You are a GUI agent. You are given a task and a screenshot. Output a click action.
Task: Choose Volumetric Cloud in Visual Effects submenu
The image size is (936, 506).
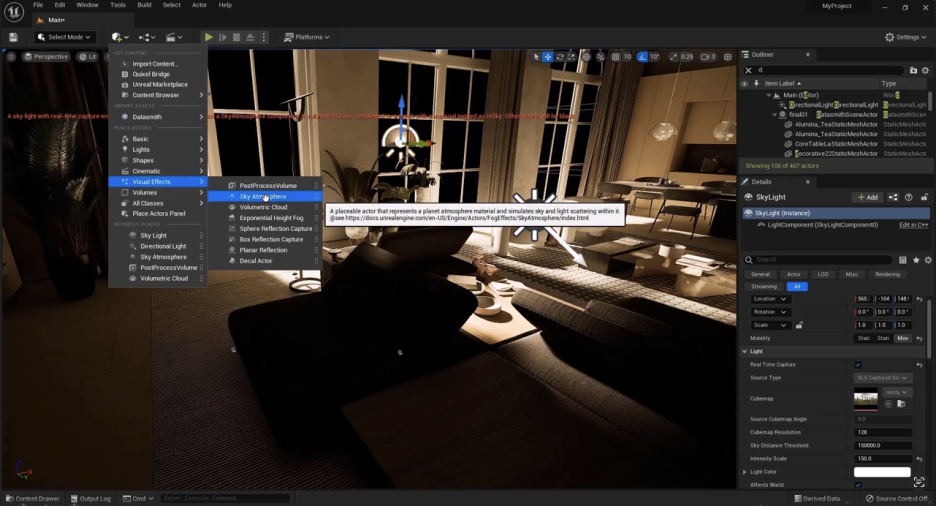pos(264,207)
